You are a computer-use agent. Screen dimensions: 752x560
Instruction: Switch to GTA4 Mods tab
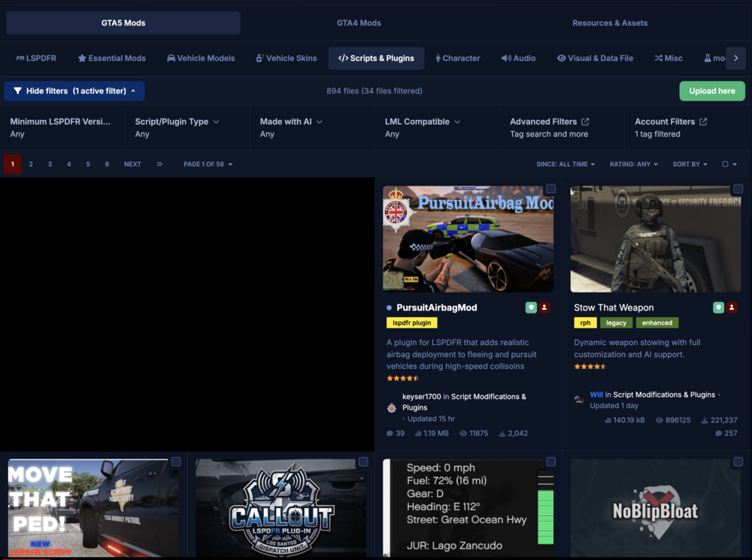click(x=359, y=23)
